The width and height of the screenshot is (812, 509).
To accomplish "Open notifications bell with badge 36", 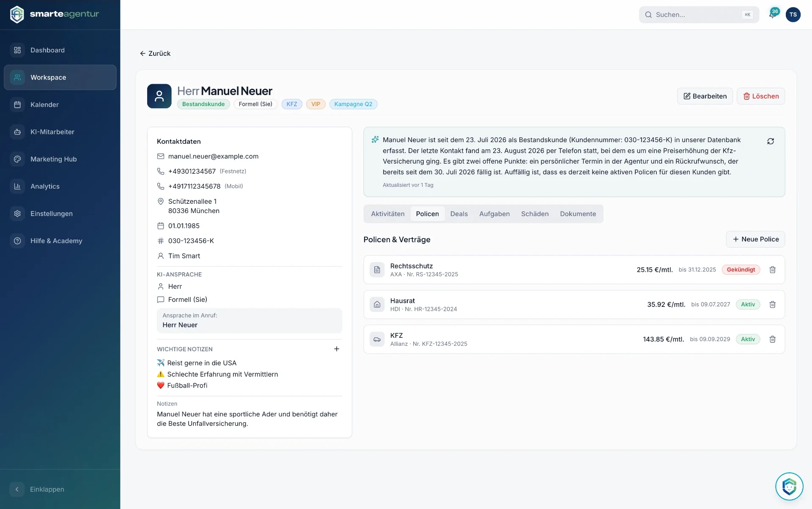I will [773, 14].
